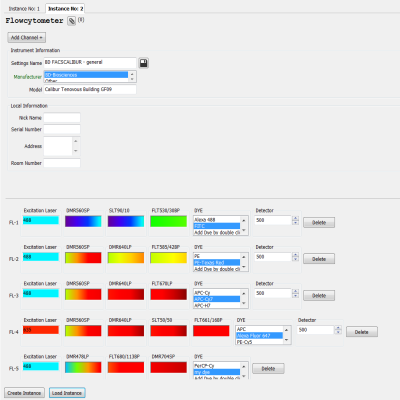400x400 pixels.
Task: Click the green FLT530/30BP filter swatch in FL-1
Action: point(168,221)
